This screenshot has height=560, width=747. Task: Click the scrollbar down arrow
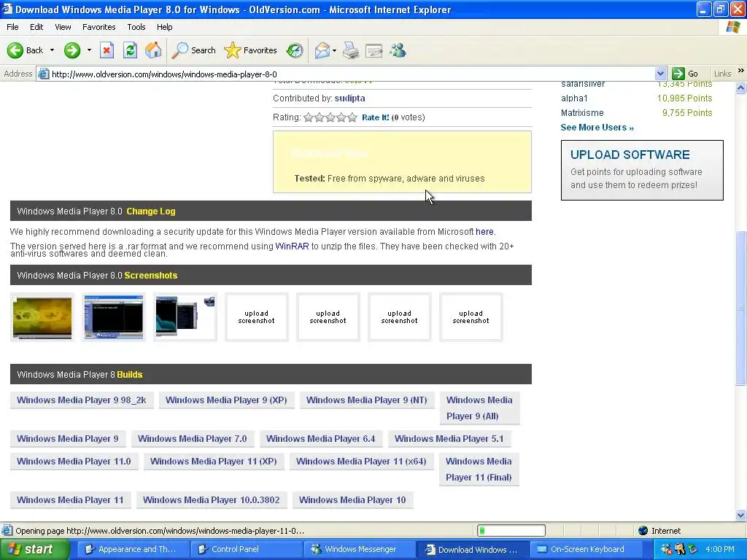pos(740,515)
